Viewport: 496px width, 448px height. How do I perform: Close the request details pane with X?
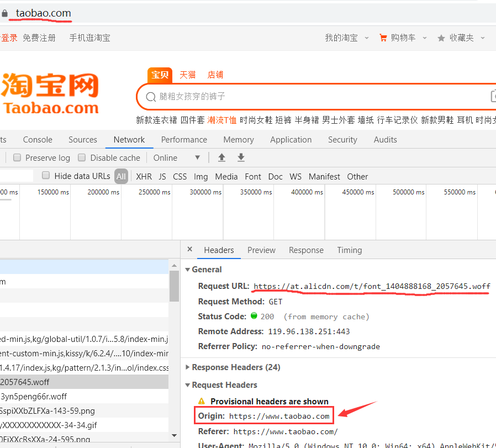[x=190, y=249]
